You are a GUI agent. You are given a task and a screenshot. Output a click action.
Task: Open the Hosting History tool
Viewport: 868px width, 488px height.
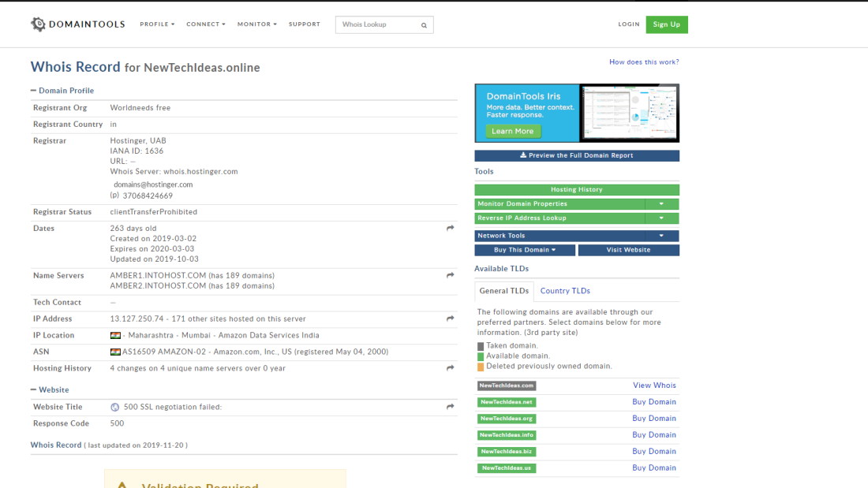click(577, 190)
